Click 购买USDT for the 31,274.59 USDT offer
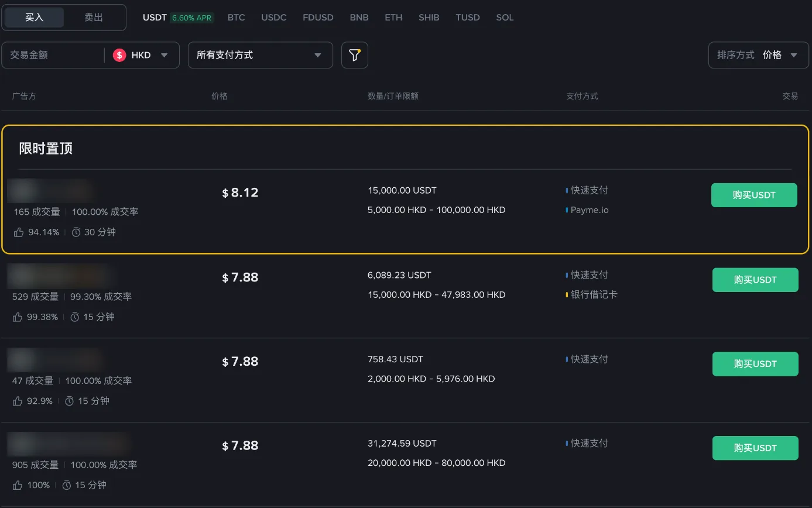The height and width of the screenshot is (508, 812). [x=755, y=448]
